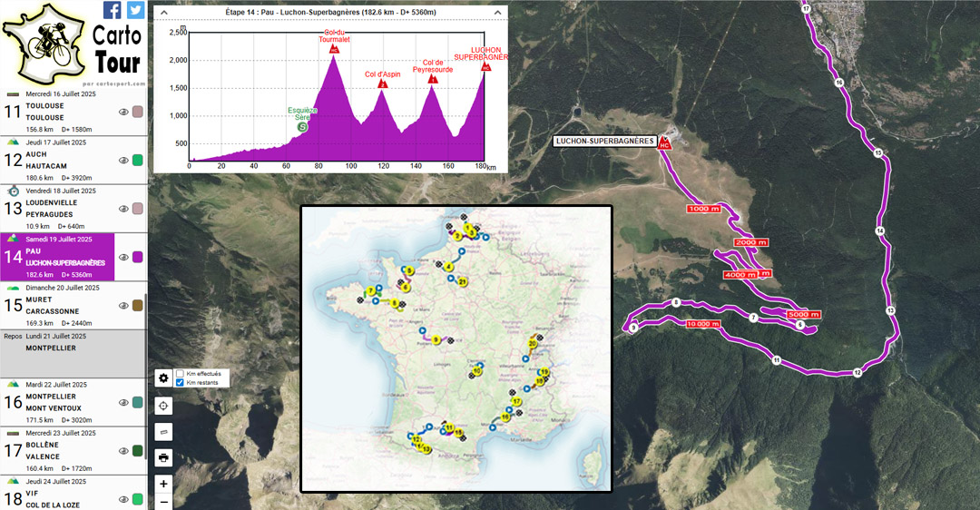Viewport: 980px width, 510px height.
Task: Toggle visibility eye for stage 12 Auch-Hautacam
Action: pos(124,161)
